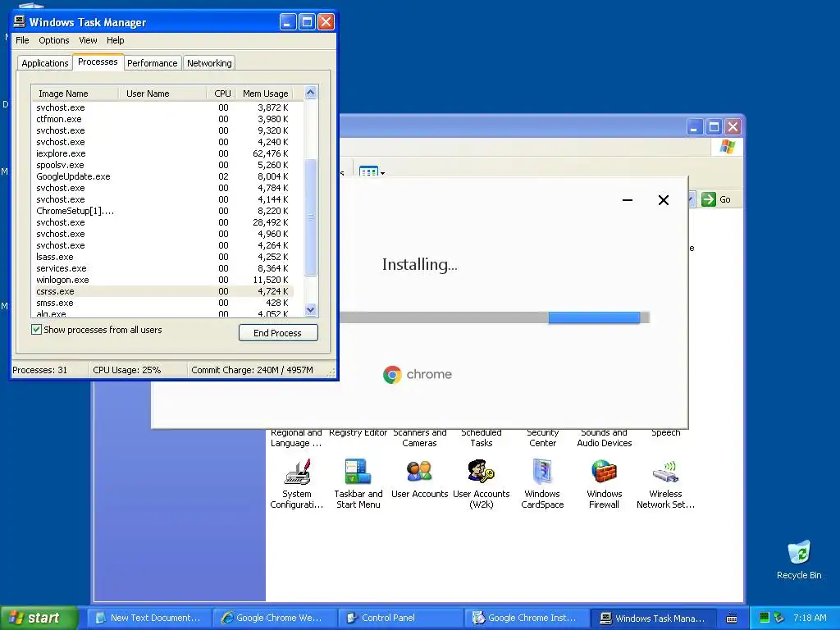Switch to the Applications tab
Screen dimensions: 840x630
tap(45, 63)
